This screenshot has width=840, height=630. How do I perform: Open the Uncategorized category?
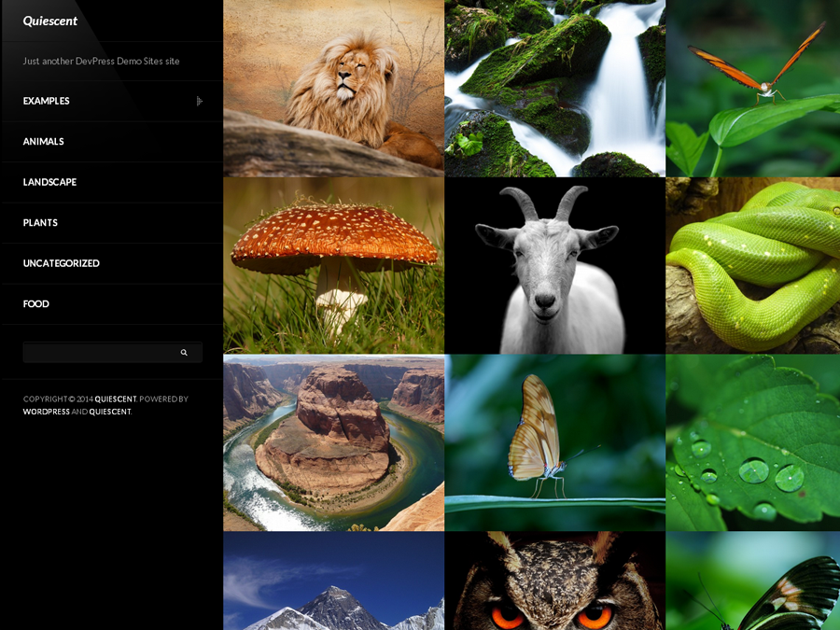click(61, 263)
